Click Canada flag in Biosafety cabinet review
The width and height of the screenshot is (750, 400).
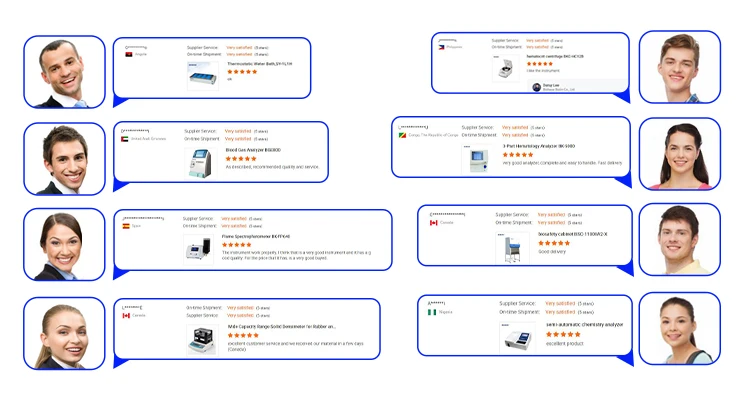pos(434,223)
